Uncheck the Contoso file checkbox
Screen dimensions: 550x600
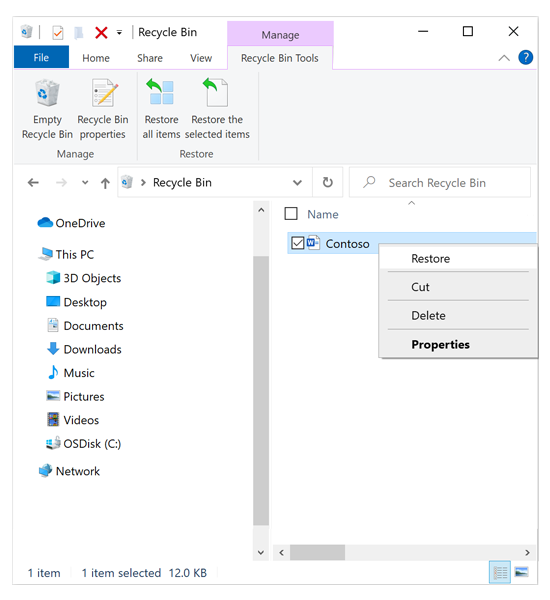tap(297, 243)
